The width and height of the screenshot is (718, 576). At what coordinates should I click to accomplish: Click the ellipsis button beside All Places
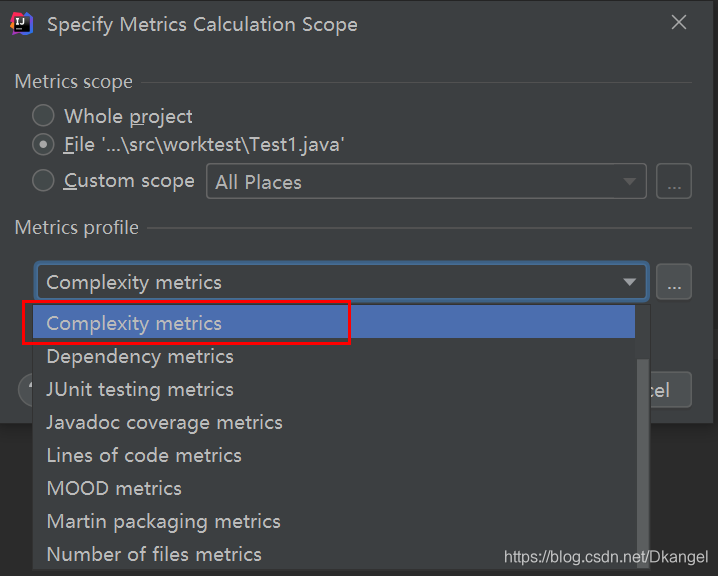(x=674, y=182)
